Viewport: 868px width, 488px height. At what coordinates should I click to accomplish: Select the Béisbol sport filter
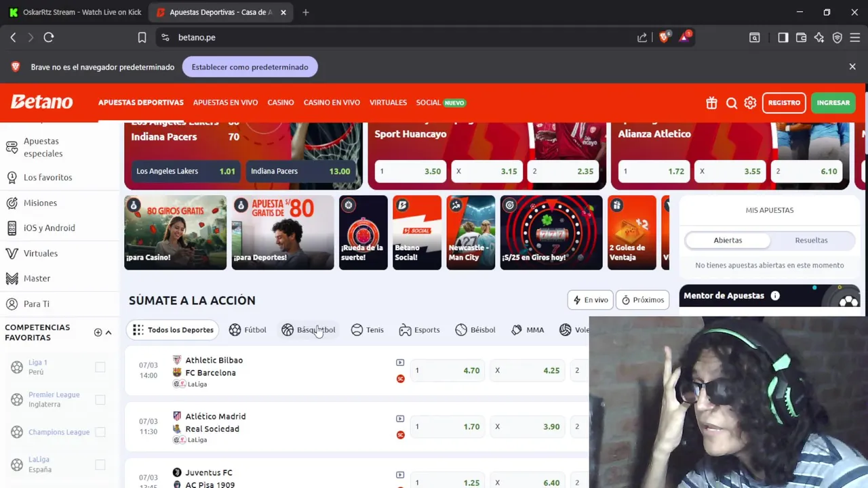tap(475, 330)
